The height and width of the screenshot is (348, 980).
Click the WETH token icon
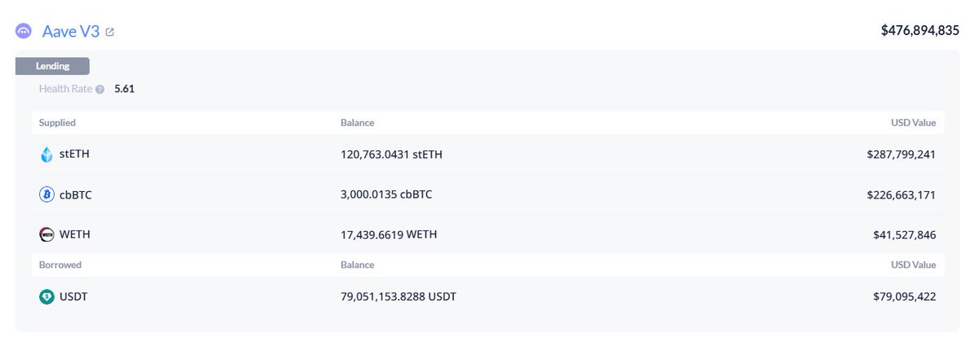point(47,234)
